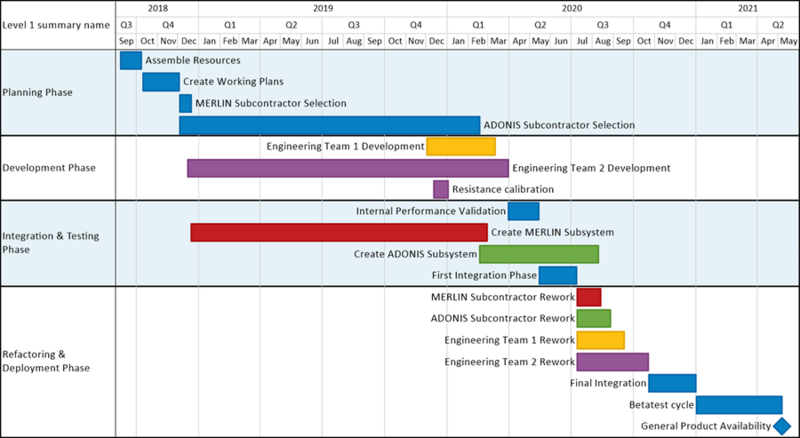The image size is (800, 438).
Task: Select the 2018 year header
Action: (158, 8)
